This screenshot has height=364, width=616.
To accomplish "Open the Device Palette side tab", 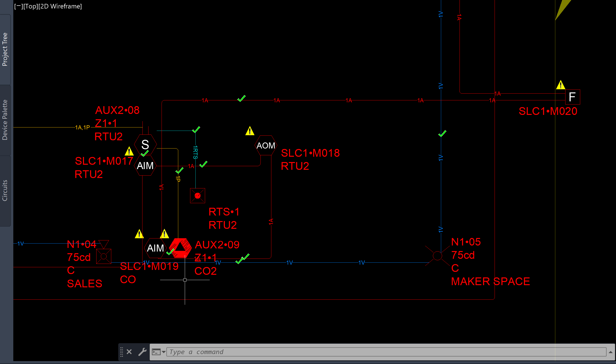I will 5,120.
